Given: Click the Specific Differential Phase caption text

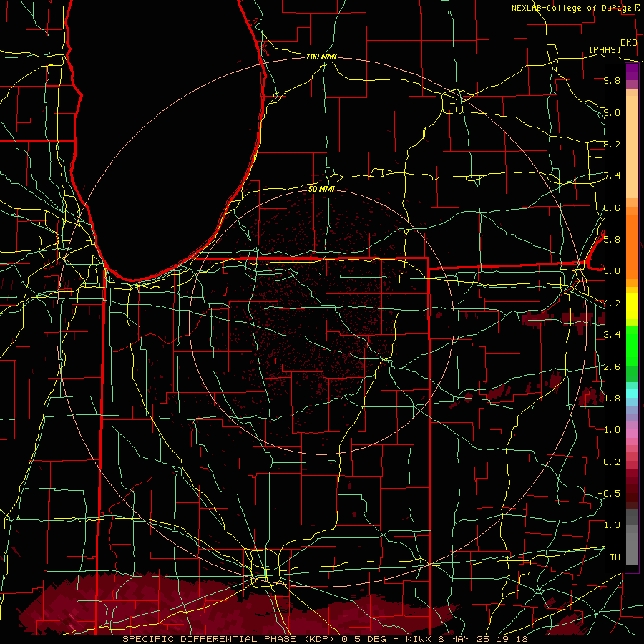Looking at the screenshot, I should tap(325, 639).
